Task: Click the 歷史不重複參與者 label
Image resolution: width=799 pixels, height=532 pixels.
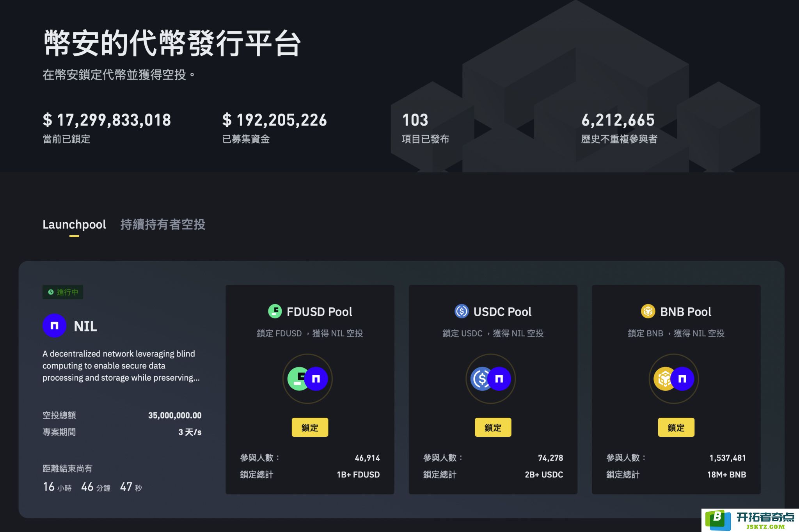Action: [x=619, y=139]
